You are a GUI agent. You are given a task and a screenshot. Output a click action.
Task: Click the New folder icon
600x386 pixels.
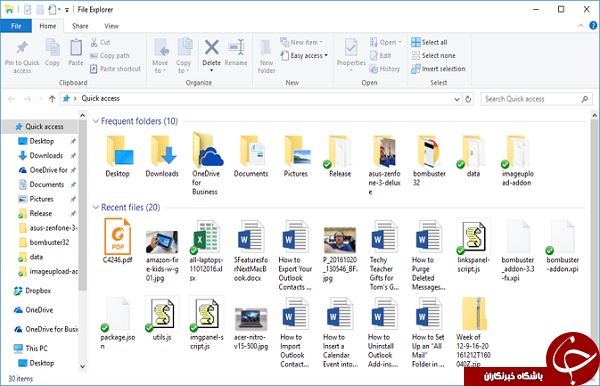266,48
